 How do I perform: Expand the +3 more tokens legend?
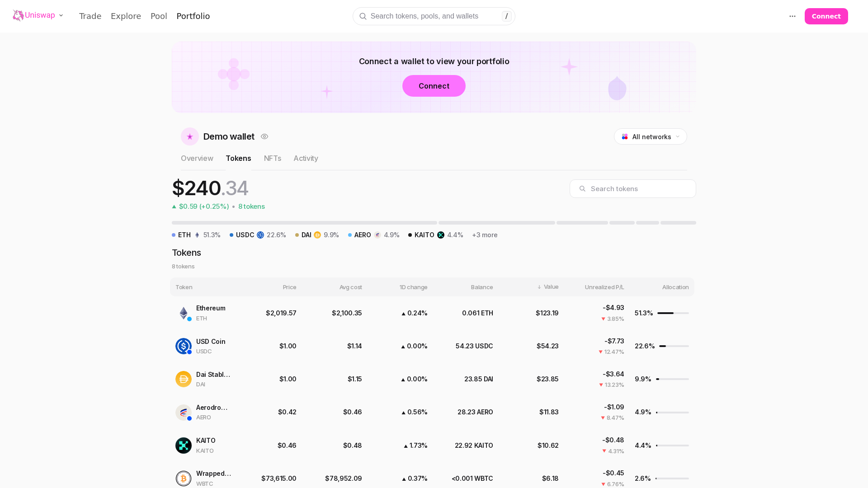485,235
